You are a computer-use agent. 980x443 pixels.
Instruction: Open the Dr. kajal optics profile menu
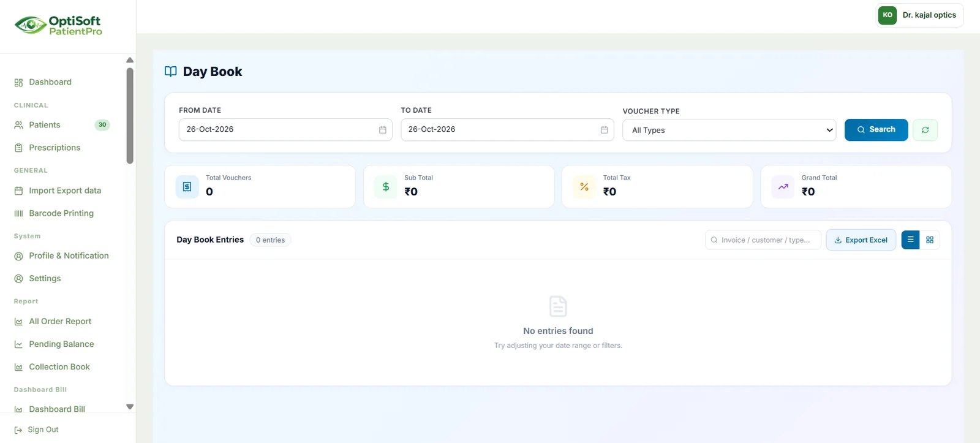[x=920, y=15]
